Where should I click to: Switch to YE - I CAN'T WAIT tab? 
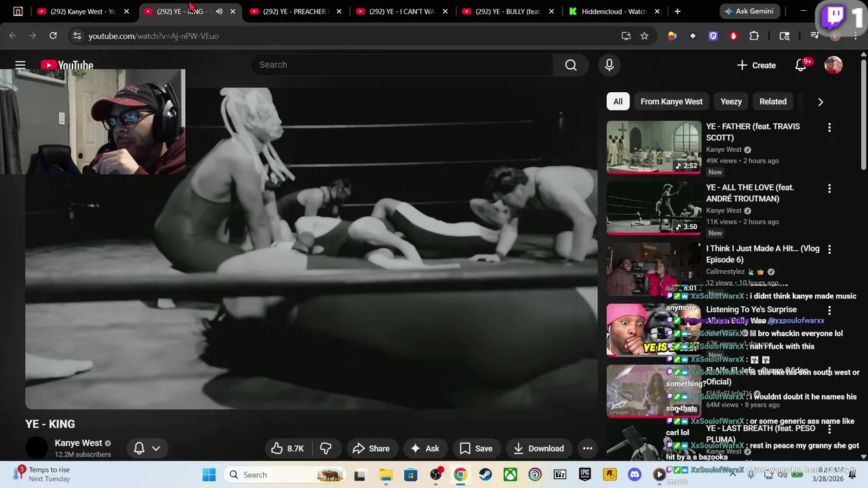pyautogui.click(x=401, y=12)
